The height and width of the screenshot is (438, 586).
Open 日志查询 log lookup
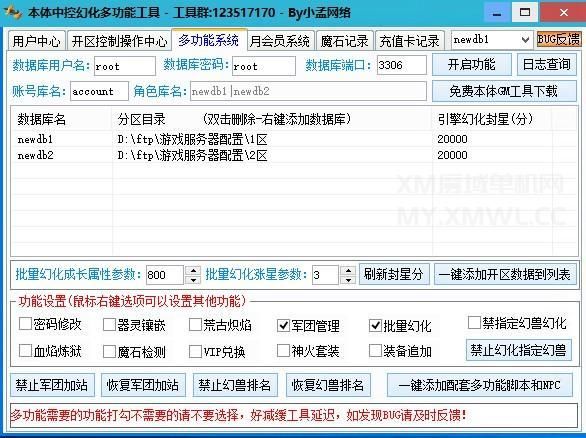(546, 65)
